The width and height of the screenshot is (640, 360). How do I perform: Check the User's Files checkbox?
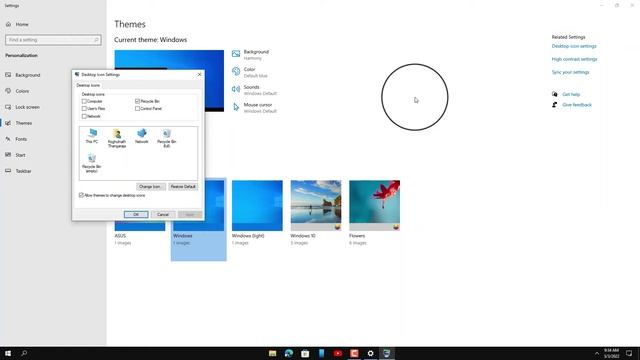click(x=84, y=109)
